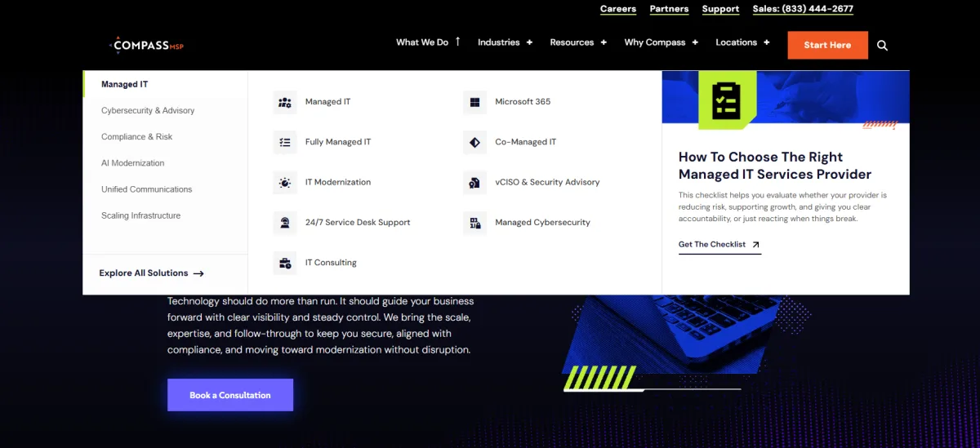Click the How To Choose provider heading
The image size is (980, 448).
point(775,166)
